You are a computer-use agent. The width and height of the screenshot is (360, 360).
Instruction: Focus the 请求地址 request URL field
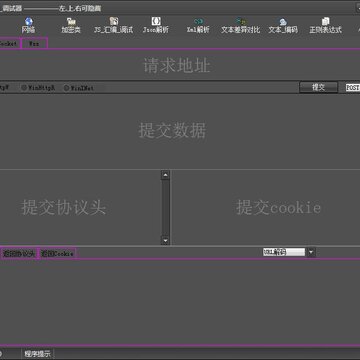[180, 65]
